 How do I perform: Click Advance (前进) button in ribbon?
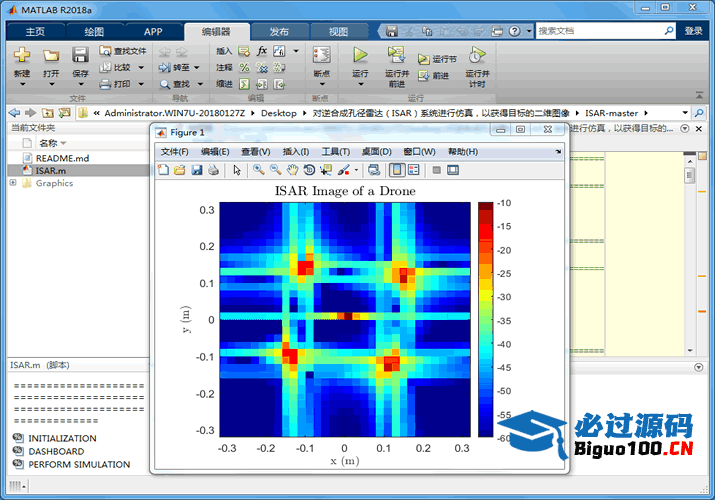[434, 76]
